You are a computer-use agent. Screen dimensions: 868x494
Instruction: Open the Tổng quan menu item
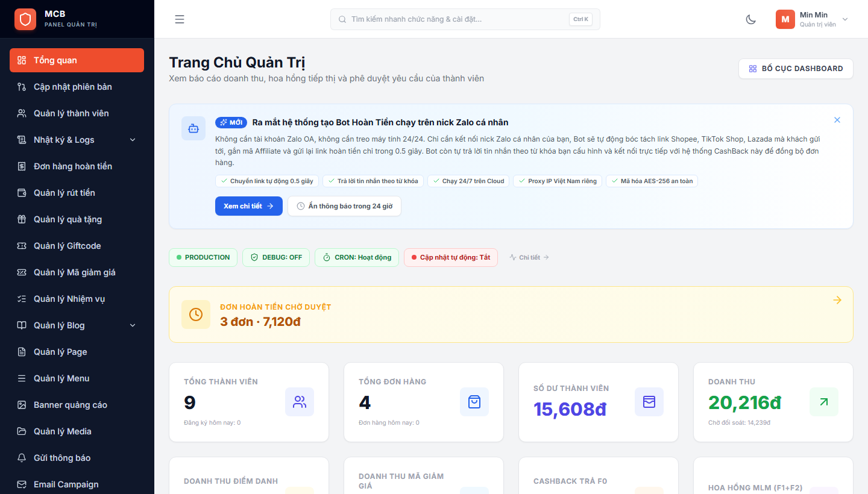point(77,60)
